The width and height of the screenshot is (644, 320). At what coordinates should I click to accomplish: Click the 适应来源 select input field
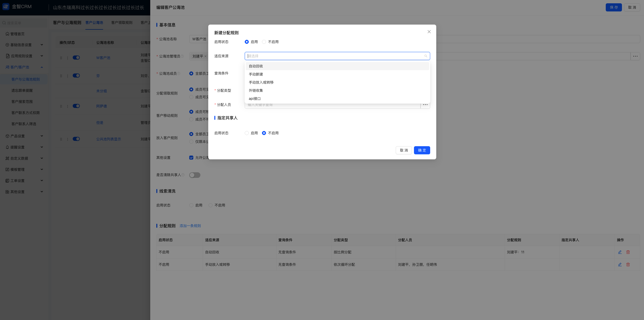pyautogui.click(x=334, y=56)
